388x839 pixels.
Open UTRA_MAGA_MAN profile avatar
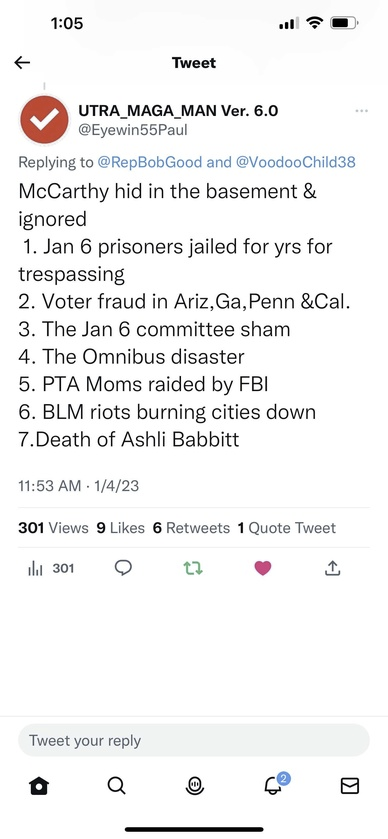coord(44,120)
